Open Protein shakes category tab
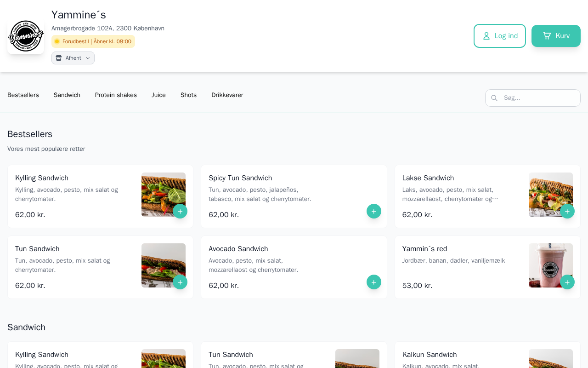Screen dimensions: 588x368 click(x=116, y=95)
